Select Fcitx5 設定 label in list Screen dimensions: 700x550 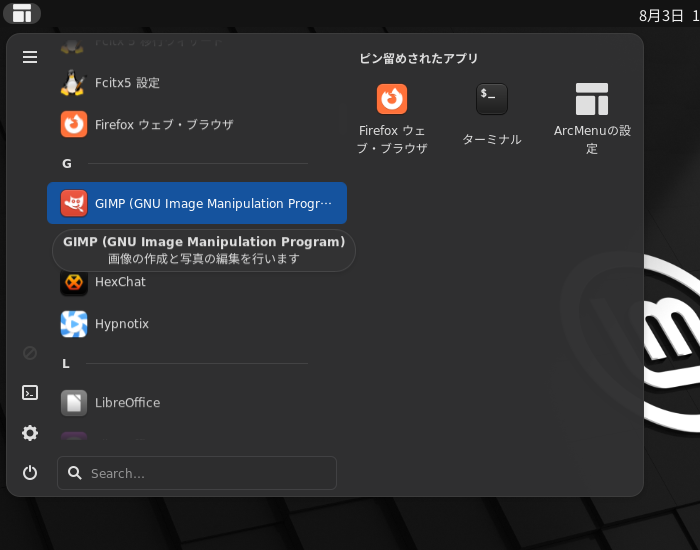click(x=127, y=83)
